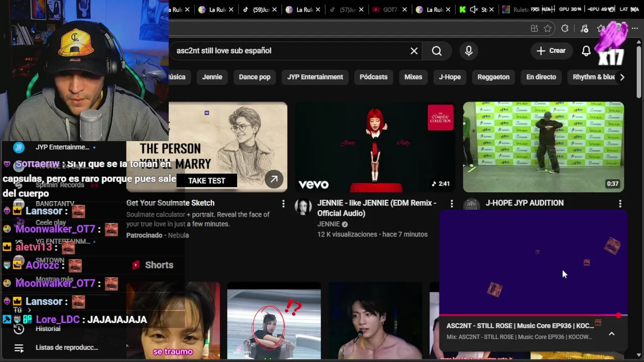Open options menu for JENNIE EDM Remix video
The image size is (644, 362).
[452, 204]
